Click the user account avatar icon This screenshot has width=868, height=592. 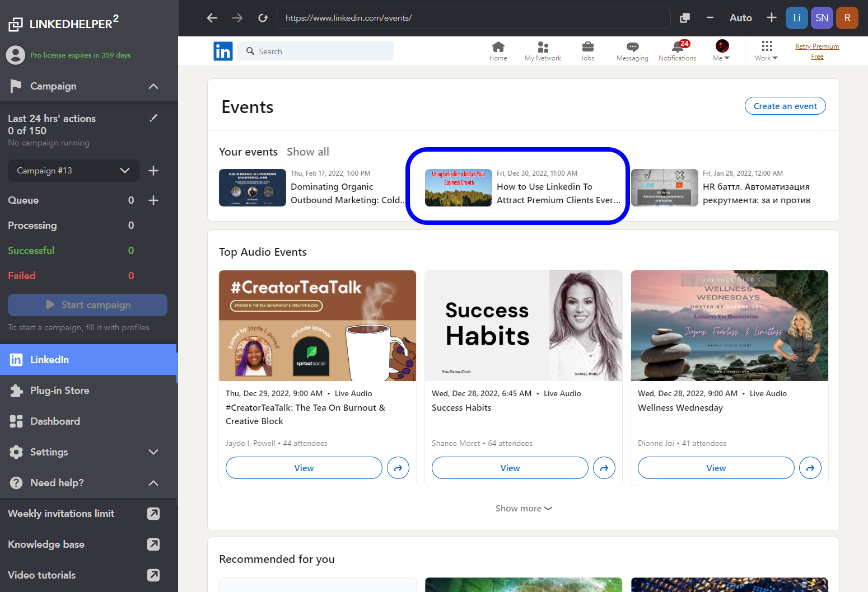tap(16, 55)
